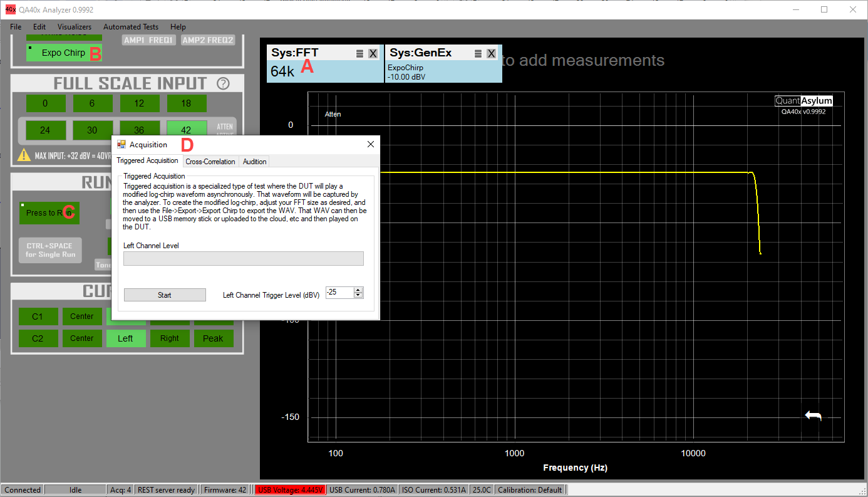Screen dimensions: 868x497
Task: Set full scale input to 0
Action: click(x=45, y=103)
